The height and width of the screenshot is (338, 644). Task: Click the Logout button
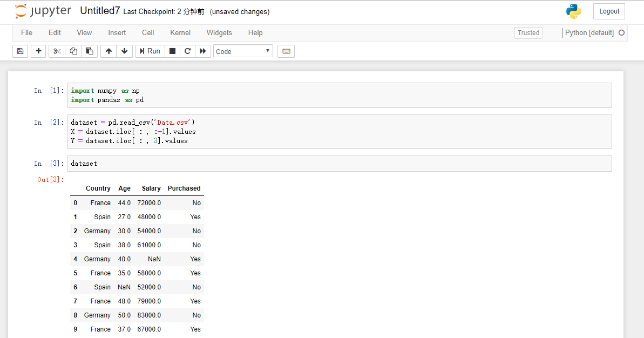[x=609, y=11]
